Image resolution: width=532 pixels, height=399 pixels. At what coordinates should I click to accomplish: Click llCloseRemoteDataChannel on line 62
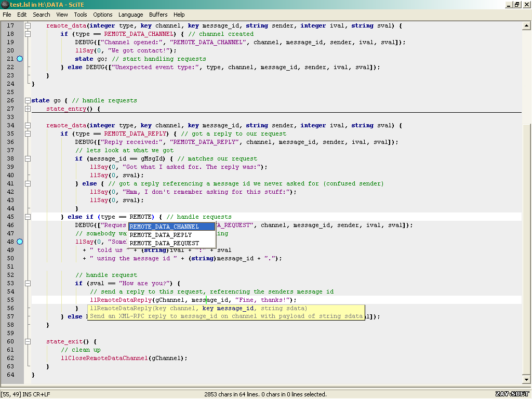coord(104,358)
